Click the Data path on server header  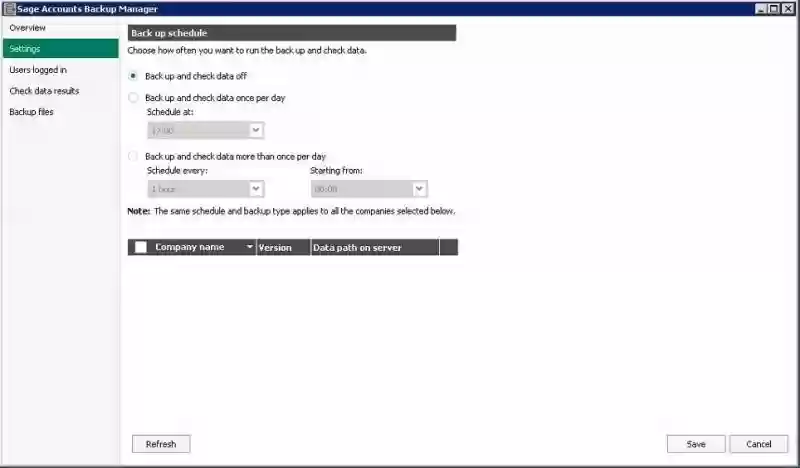(x=375, y=248)
